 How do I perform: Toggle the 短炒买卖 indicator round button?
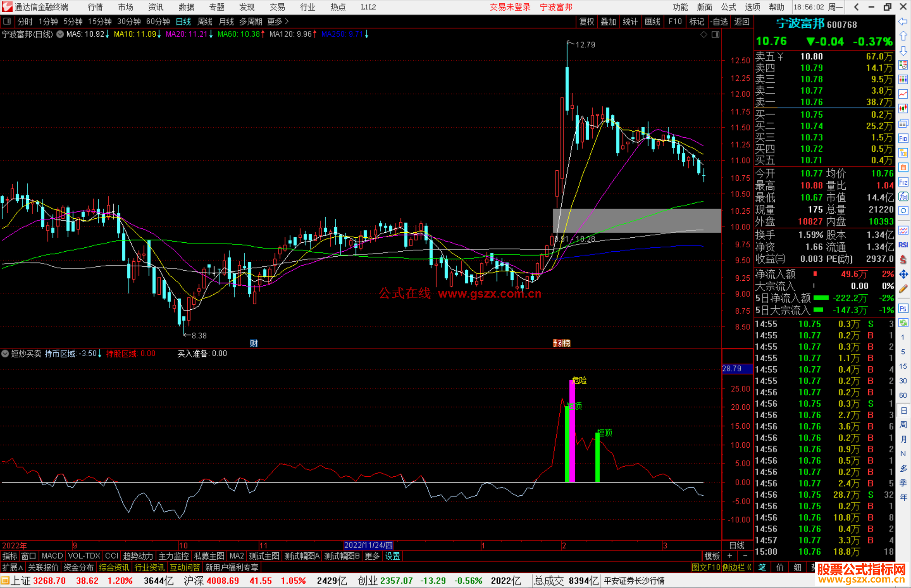(x=5, y=354)
